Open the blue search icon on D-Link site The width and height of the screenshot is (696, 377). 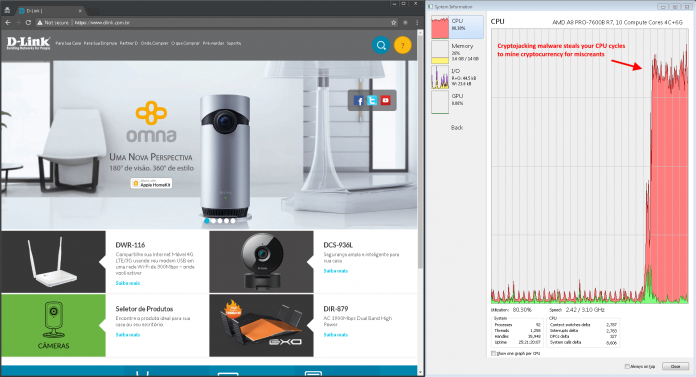pyautogui.click(x=381, y=45)
